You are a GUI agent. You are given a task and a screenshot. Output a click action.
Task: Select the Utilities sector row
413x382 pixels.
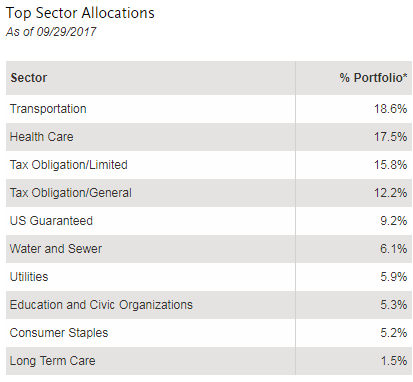pyautogui.click(x=209, y=277)
